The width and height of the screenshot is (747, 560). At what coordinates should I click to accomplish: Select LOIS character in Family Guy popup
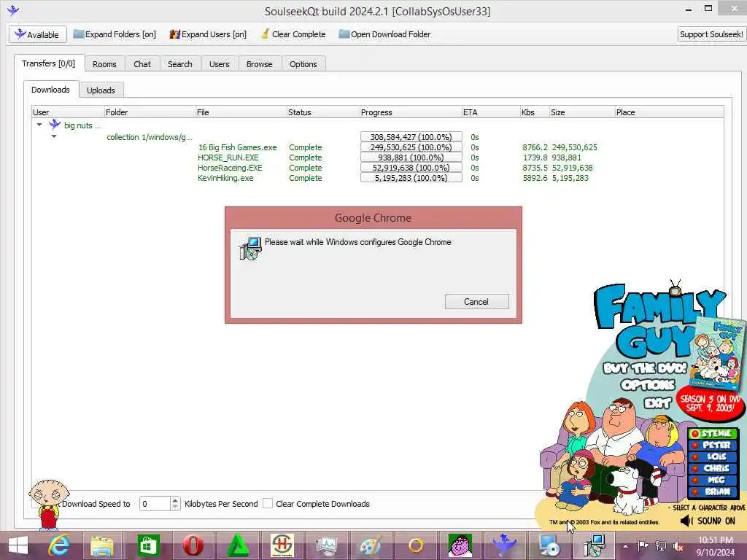(x=713, y=456)
